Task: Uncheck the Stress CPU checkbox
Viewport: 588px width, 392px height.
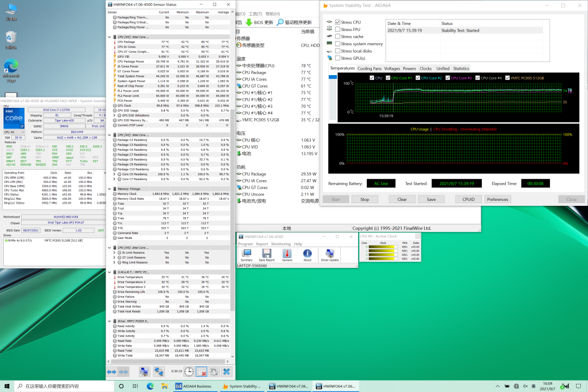Action: click(x=338, y=22)
